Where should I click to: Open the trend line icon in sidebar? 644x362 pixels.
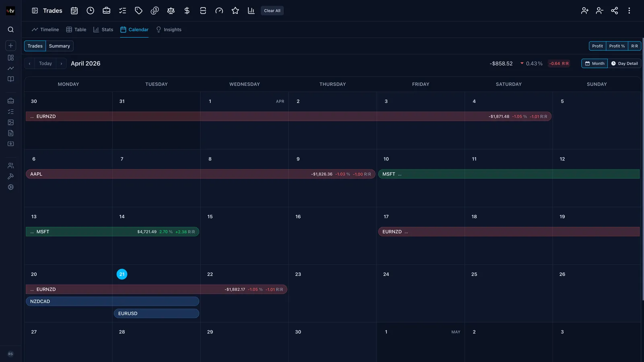[x=11, y=68]
